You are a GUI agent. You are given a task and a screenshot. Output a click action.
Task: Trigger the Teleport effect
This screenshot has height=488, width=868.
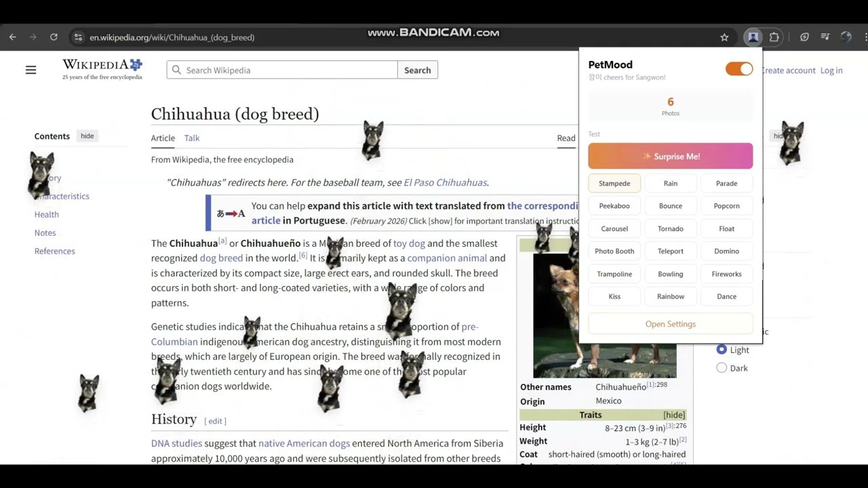click(671, 251)
